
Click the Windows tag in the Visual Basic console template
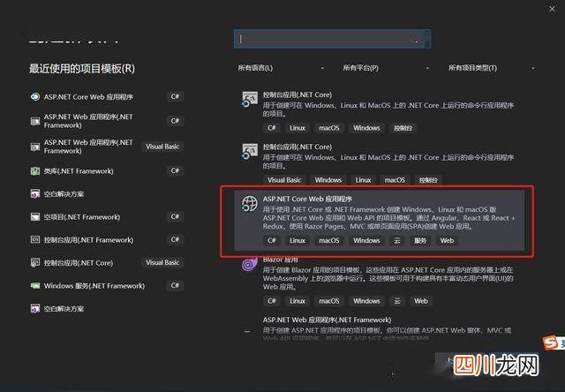click(328, 180)
